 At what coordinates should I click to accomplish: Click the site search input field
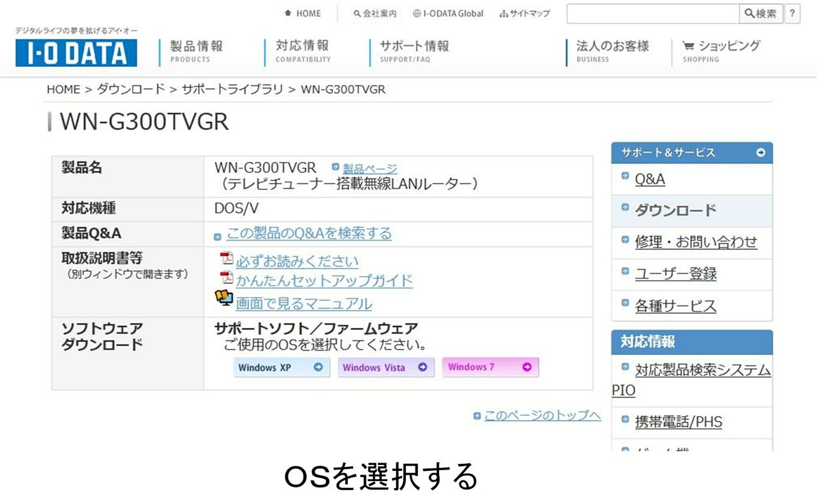(653, 13)
